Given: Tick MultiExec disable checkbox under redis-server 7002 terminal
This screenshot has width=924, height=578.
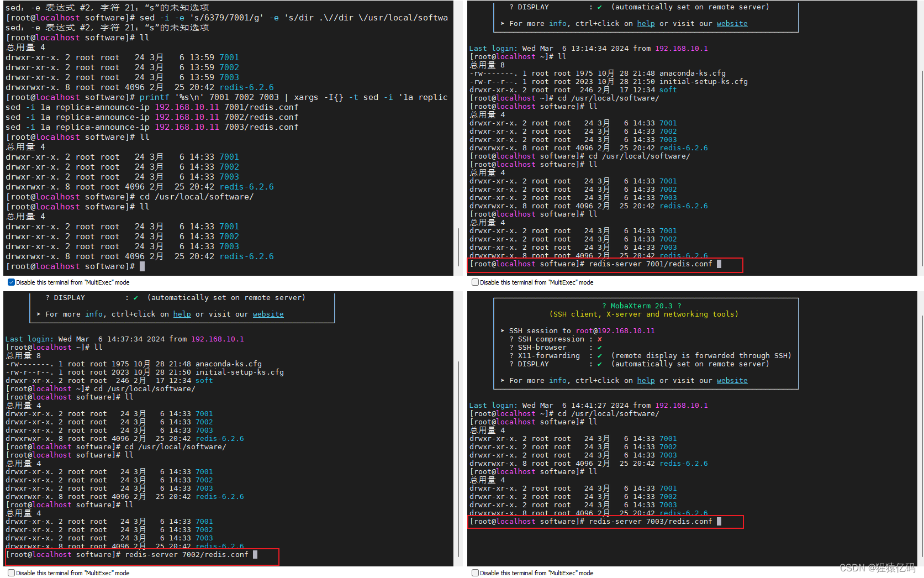Looking at the screenshot, I should 11,573.
